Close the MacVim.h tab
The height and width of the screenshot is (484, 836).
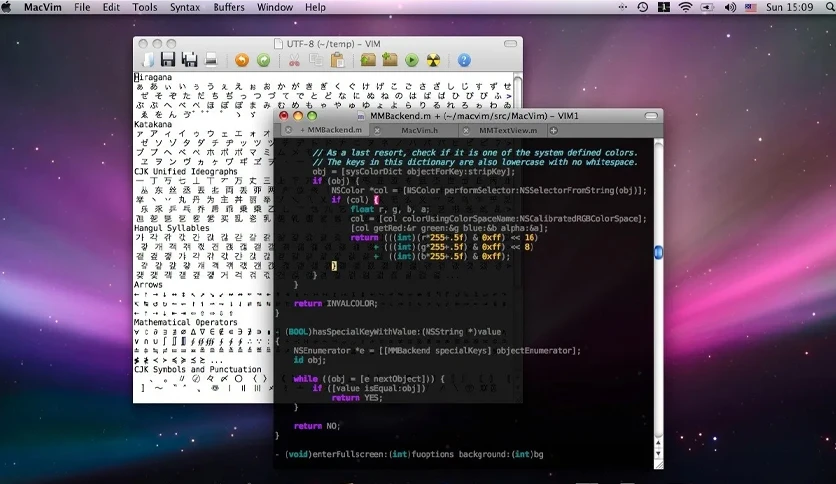point(377,130)
